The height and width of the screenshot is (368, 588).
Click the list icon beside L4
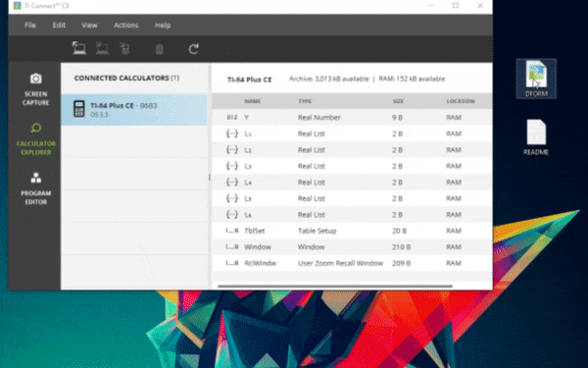point(232,182)
